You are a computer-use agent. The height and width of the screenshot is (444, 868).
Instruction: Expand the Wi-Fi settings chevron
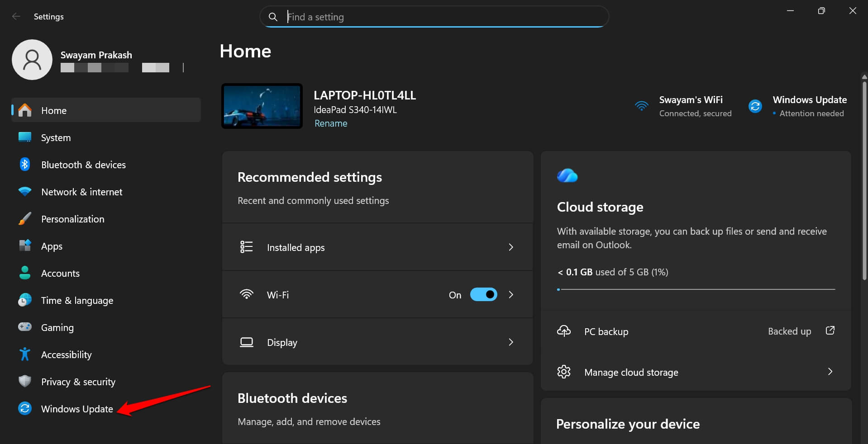click(x=511, y=294)
